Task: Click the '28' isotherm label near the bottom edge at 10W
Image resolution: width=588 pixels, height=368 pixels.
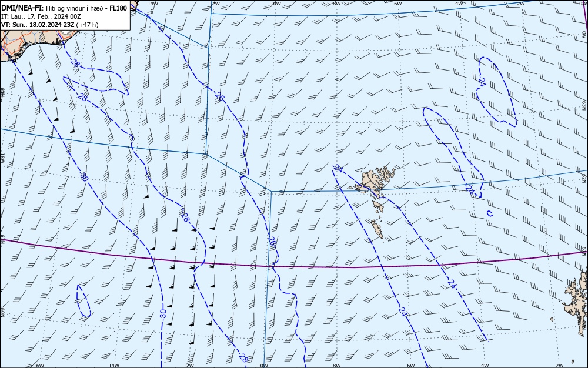Action: coord(243,358)
